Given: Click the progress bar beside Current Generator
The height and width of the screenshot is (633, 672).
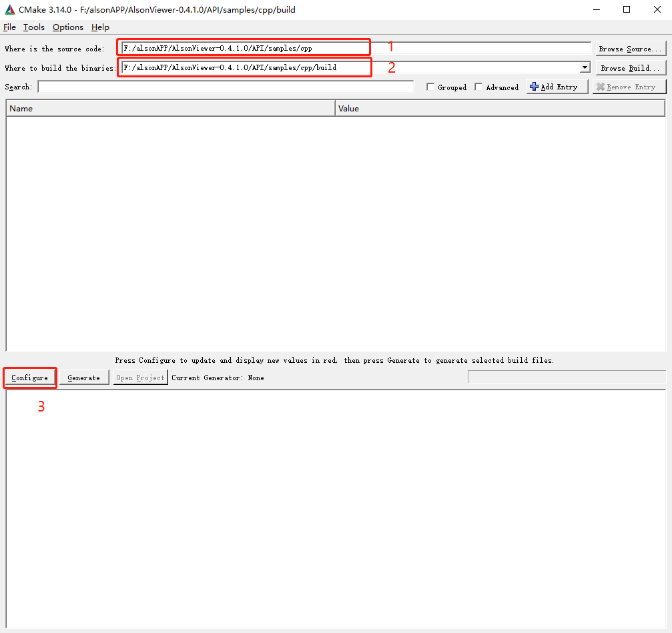Looking at the screenshot, I should [x=566, y=378].
